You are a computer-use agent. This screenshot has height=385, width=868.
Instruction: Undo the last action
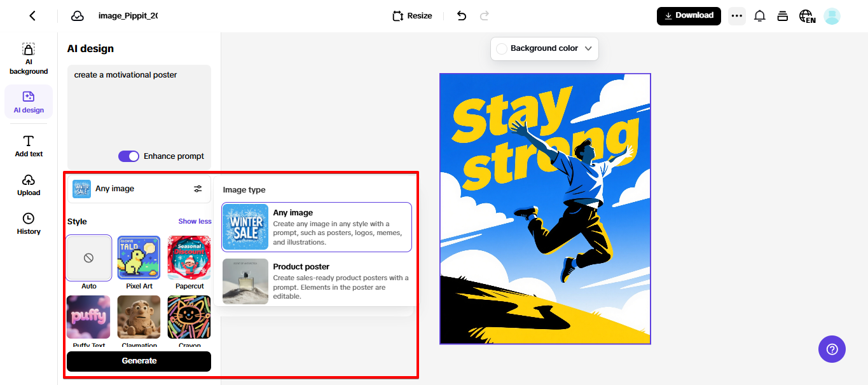[462, 16]
